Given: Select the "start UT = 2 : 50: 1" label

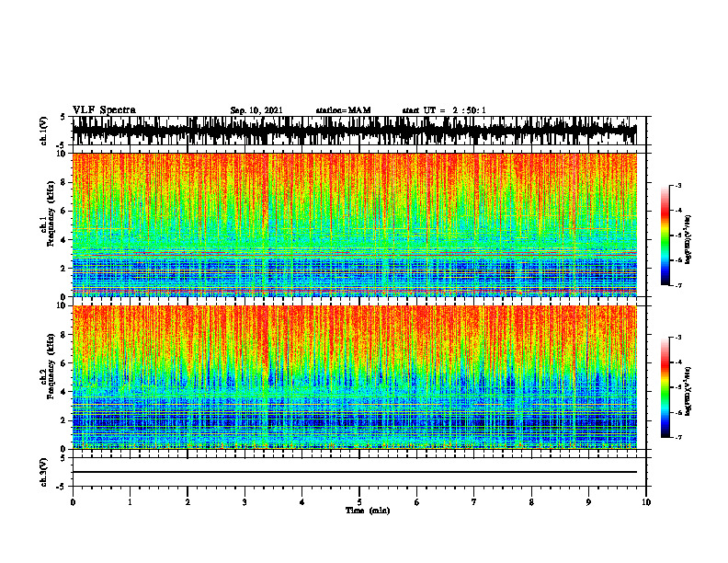Looking at the screenshot, I should pyautogui.click(x=444, y=110).
